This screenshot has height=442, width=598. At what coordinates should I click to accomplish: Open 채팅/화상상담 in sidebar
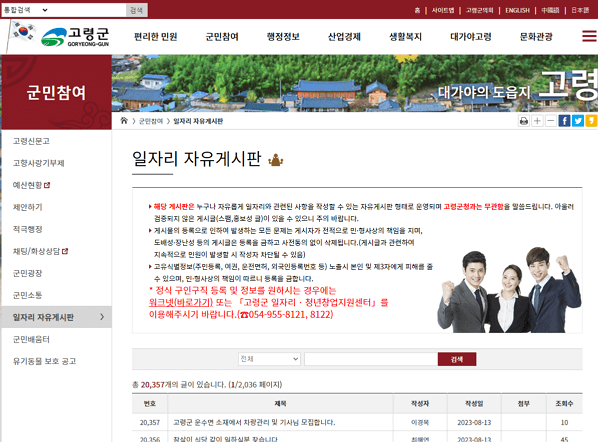point(36,251)
